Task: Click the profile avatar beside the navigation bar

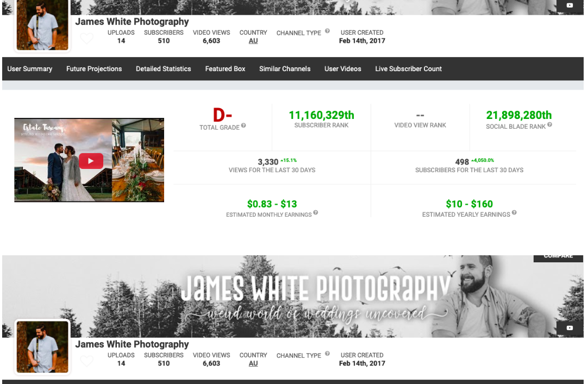Action: click(x=42, y=25)
